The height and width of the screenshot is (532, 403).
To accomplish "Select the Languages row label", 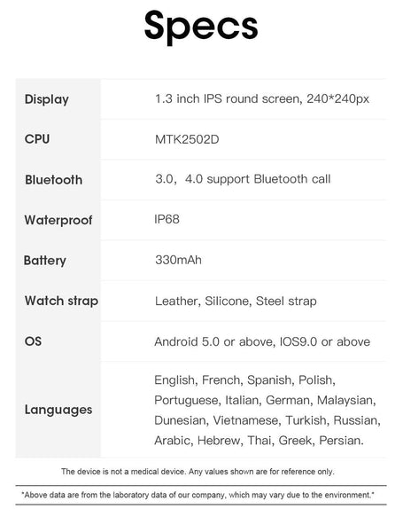I will [x=58, y=410].
